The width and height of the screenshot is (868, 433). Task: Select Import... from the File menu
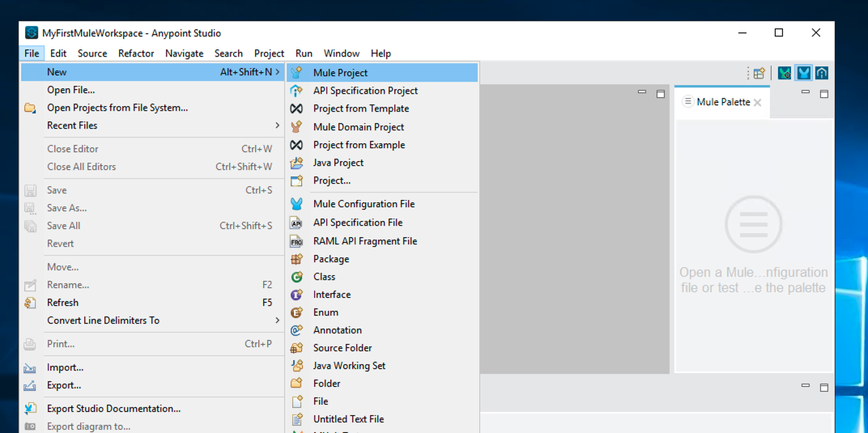click(65, 367)
